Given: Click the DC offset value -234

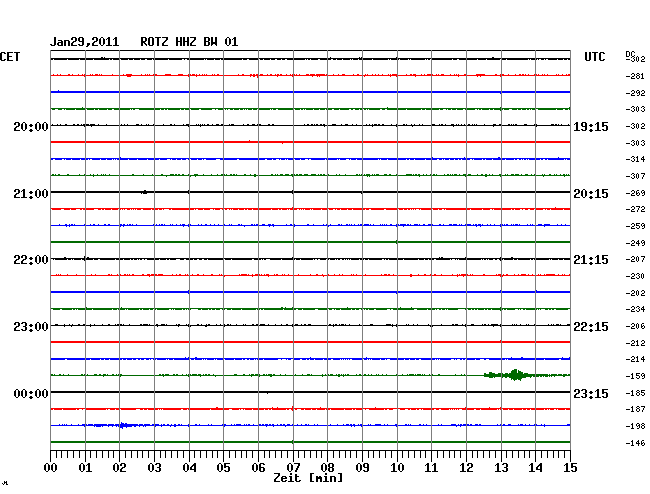Looking at the screenshot, I should click(x=635, y=309).
